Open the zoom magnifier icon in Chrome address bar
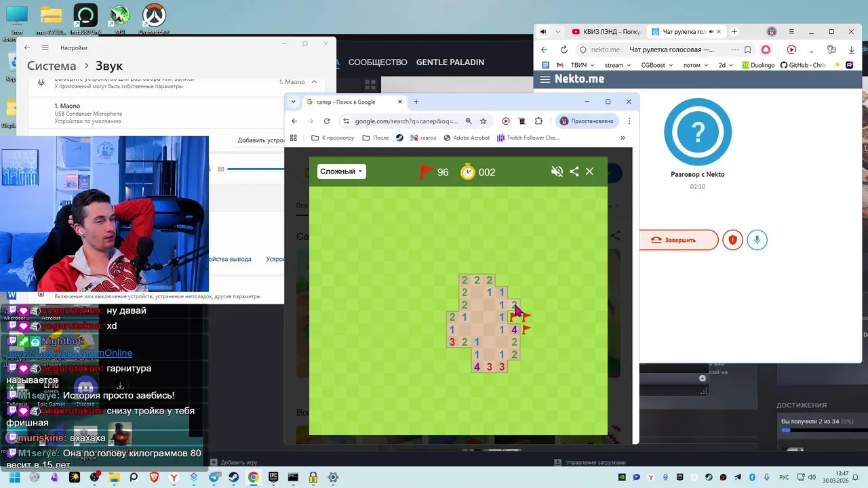This screenshot has height=488, width=868. coord(469,121)
